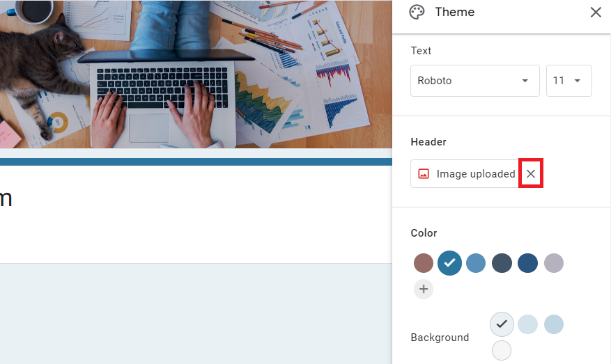Choose the third medium blue background
611x364 pixels.
pyautogui.click(x=554, y=324)
